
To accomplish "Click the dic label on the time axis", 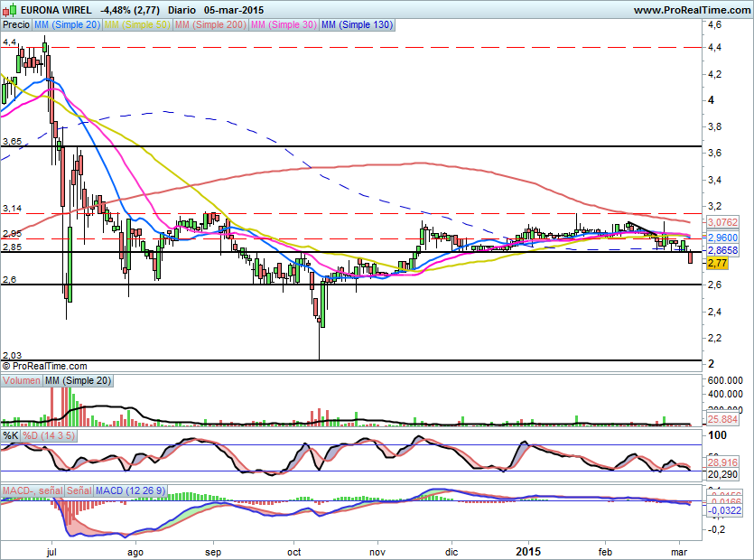I will (451, 552).
